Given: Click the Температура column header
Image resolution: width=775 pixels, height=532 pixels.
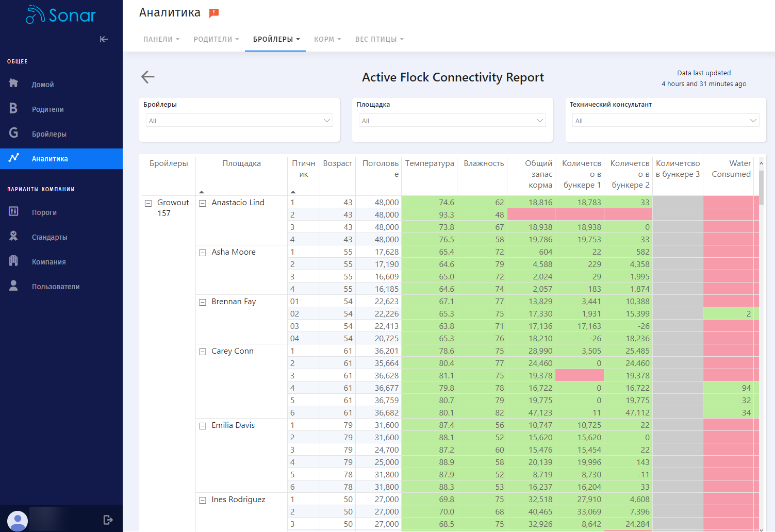Looking at the screenshot, I should coord(430,163).
